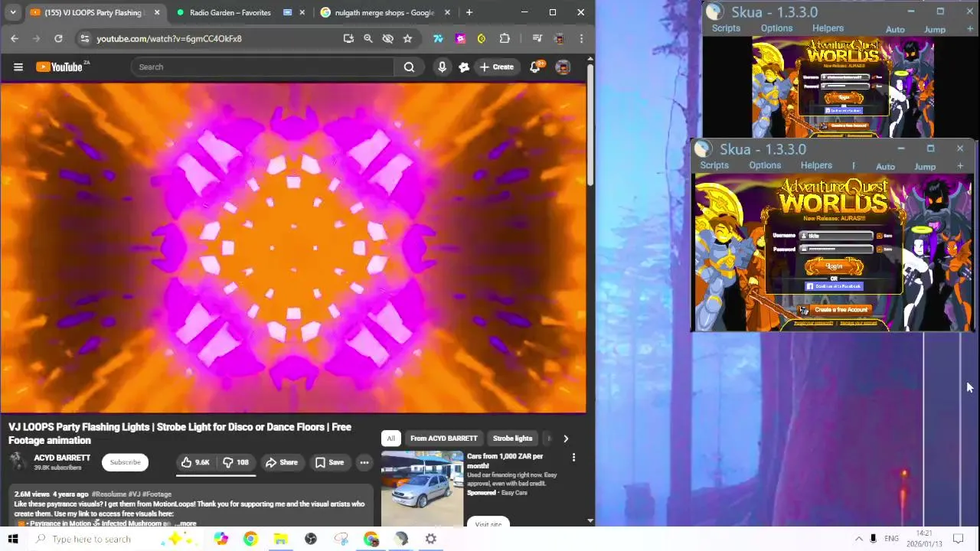Viewport: 980px width, 551px height.
Task: Like the video (9.6K)
Action: [x=195, y=462]
